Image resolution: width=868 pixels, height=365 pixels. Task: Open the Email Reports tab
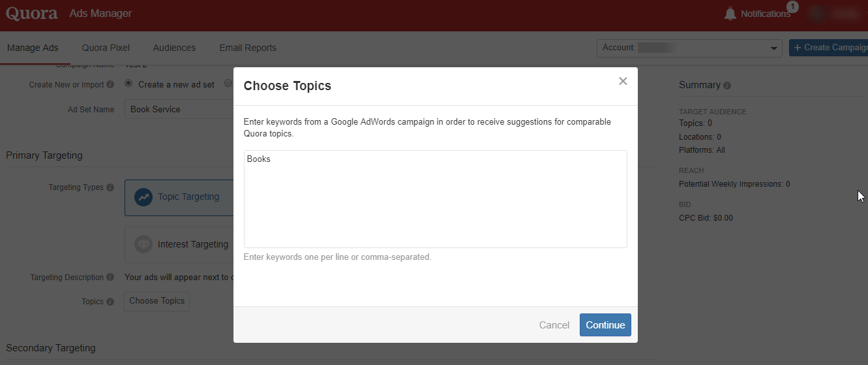[248, 48]
